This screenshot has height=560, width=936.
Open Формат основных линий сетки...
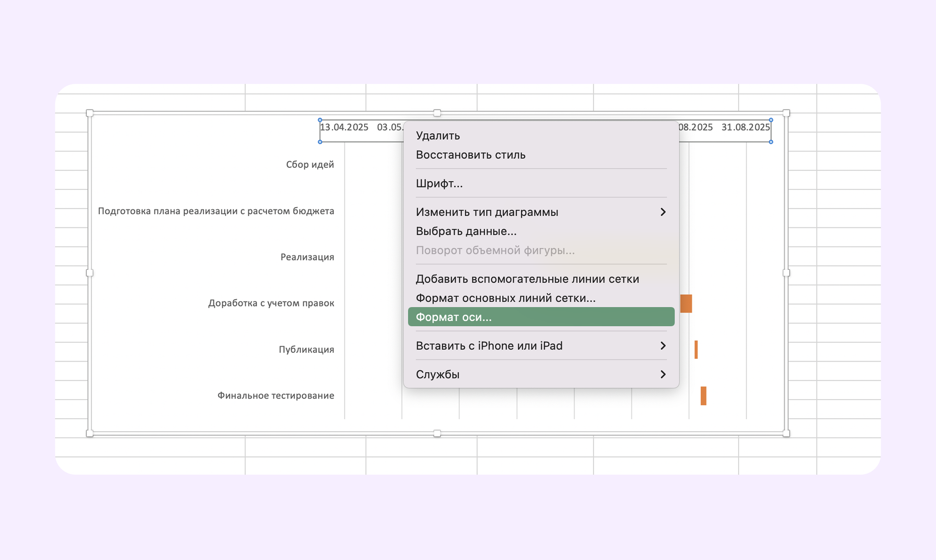click(x=541, y=298)
